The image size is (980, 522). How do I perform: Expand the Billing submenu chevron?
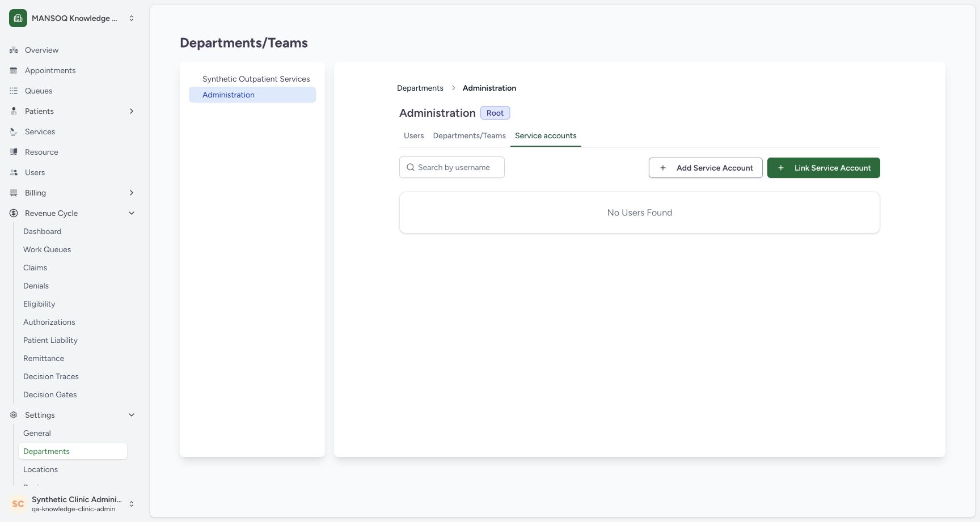(x=132, y=193)
